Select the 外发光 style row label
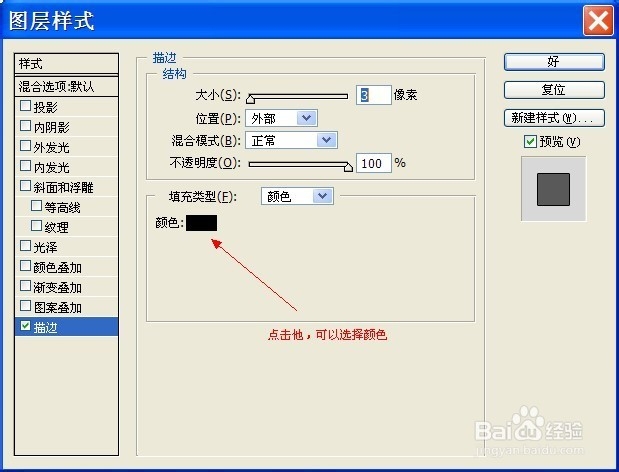Screen dimensions: 619x472 (51, 147)
